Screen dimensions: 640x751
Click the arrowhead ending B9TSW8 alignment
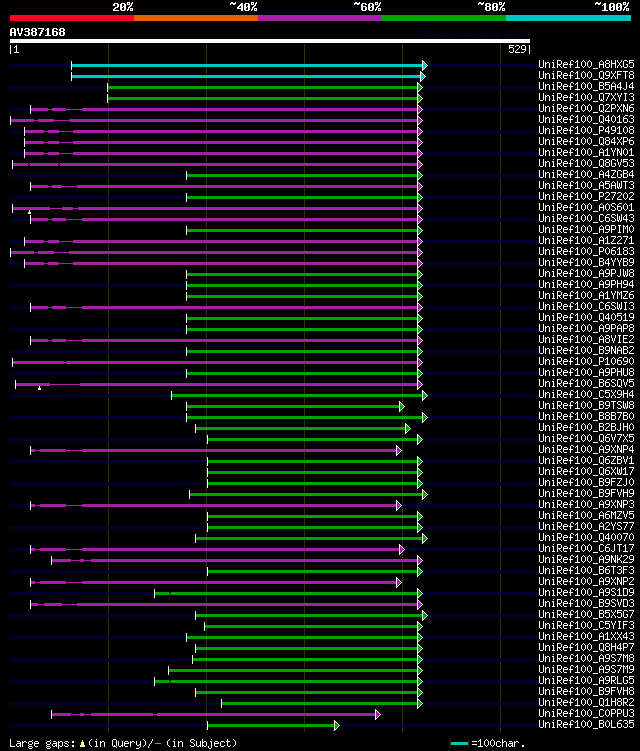click(402, 407)
